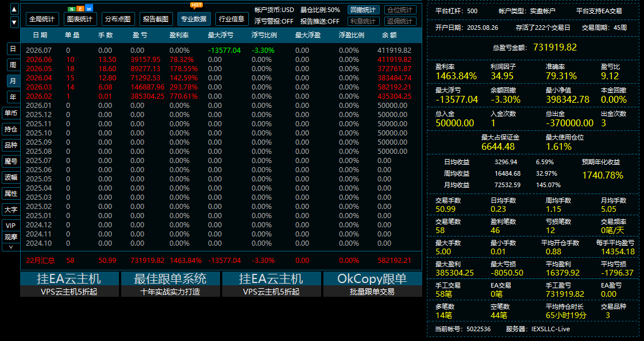Click the 盈亏 column header
Viewport: 644px width, 341px height.
[x=140, y=35]
